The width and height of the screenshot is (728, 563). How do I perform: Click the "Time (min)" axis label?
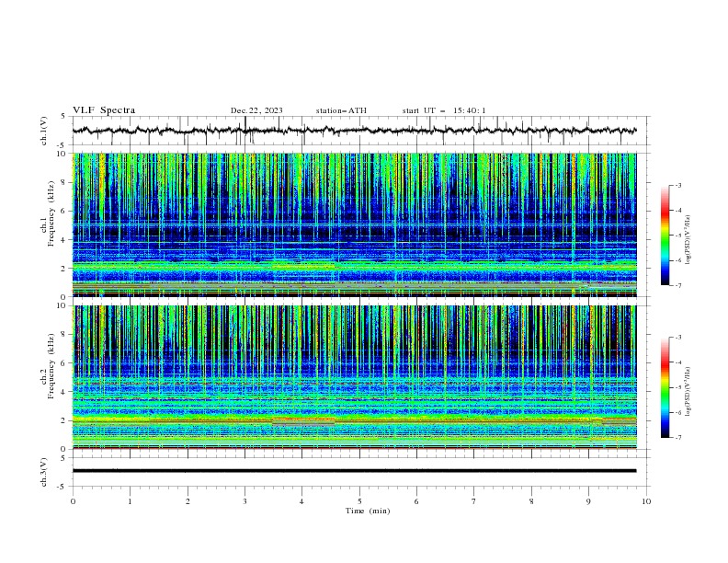[x=368, y=511]
